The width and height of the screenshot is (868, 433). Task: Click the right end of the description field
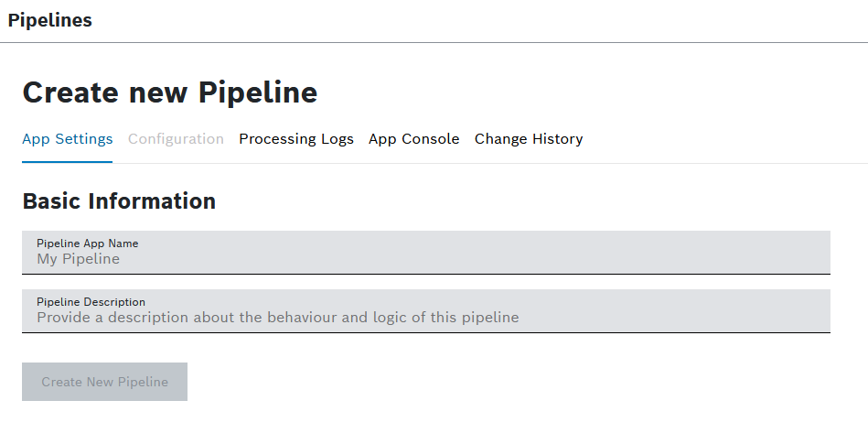pos(814,311)
